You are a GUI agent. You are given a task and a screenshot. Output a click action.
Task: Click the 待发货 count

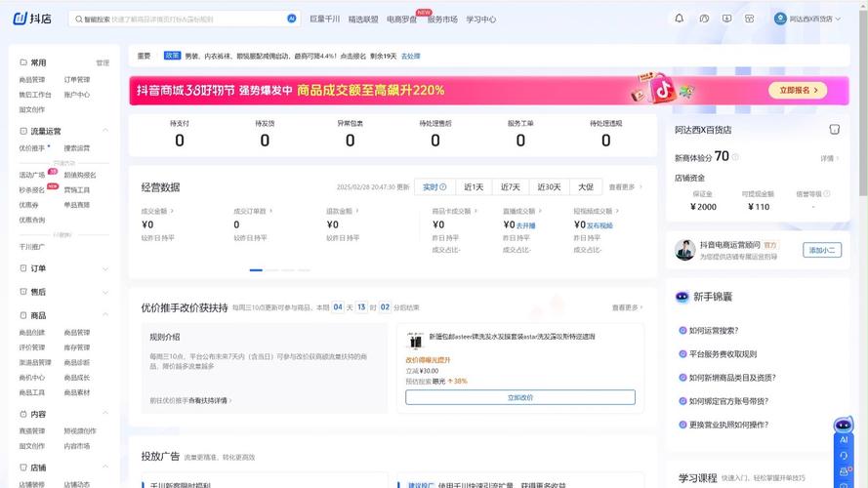265,141
